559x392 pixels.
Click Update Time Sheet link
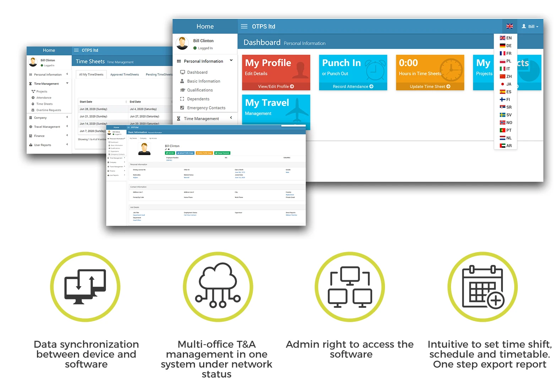point(430,86)
